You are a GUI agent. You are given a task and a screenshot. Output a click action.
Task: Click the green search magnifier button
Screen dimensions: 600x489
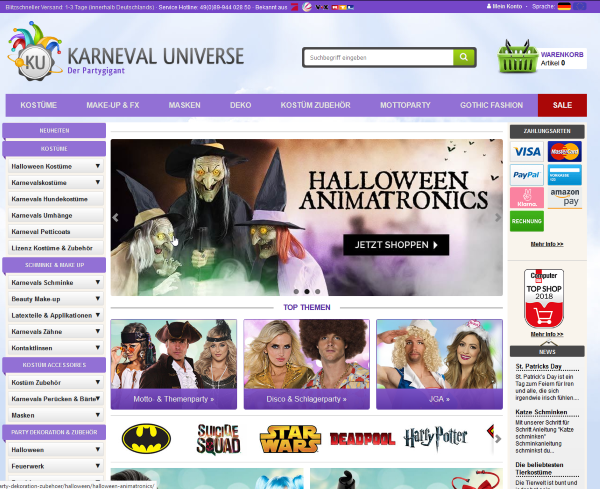[464, 57]
